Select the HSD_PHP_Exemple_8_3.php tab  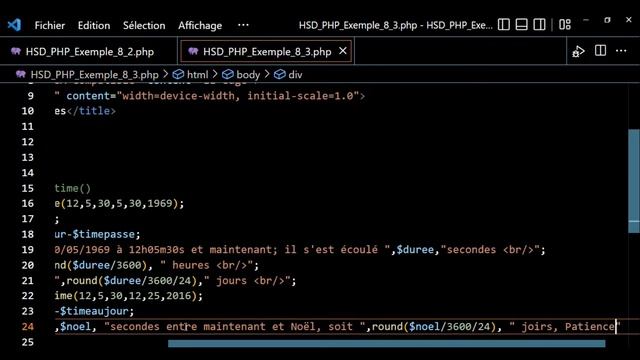pyautogui.click(x=266, y=51)
